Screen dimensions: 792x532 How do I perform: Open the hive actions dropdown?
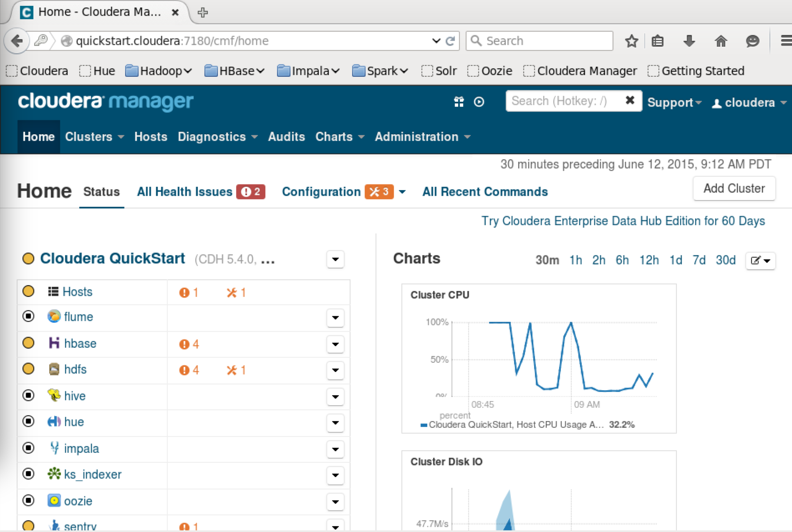click(x=335, y=396)
